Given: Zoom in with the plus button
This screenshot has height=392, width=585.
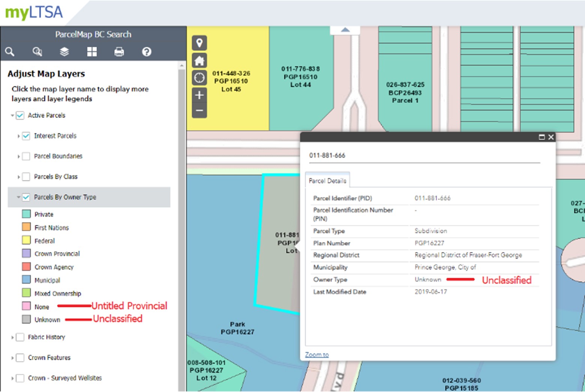Looking at the screenshot, I should point(200,95).
